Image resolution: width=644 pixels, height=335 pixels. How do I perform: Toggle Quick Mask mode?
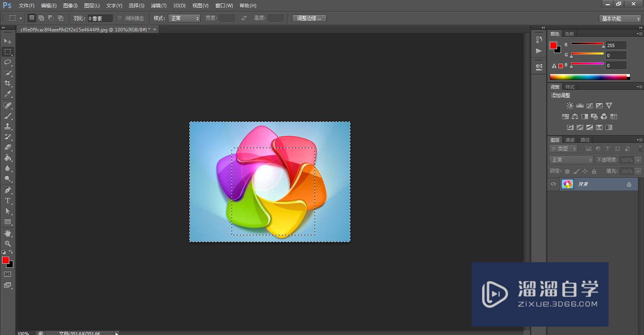point(8,274)
